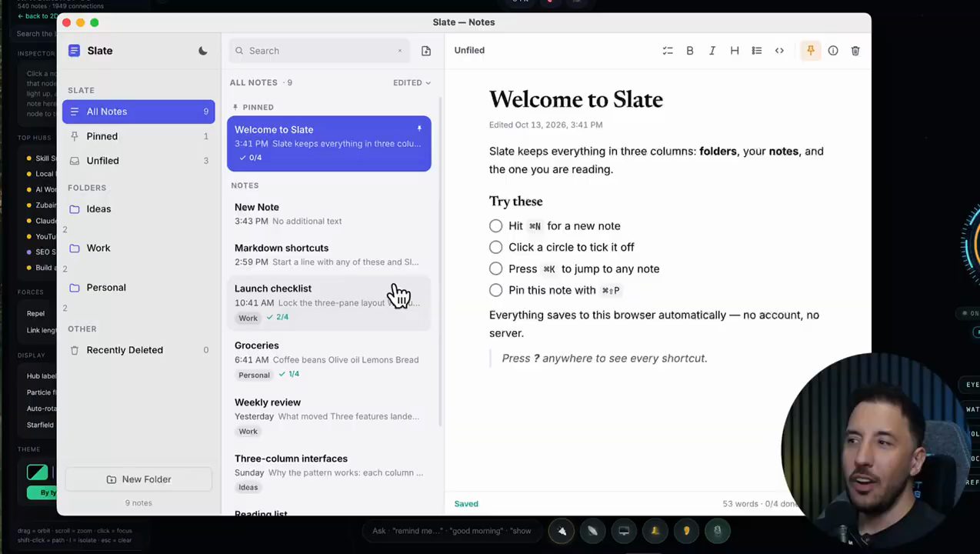This screenshot has height=554, width=980.
Task: Open the Personal folder
Action: pos(138,288)
